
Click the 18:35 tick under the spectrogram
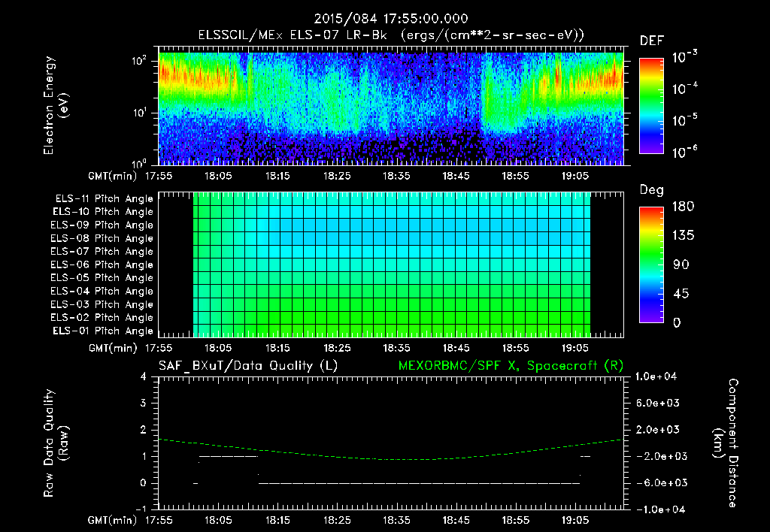pyautogui.click(x=396, y=176)
